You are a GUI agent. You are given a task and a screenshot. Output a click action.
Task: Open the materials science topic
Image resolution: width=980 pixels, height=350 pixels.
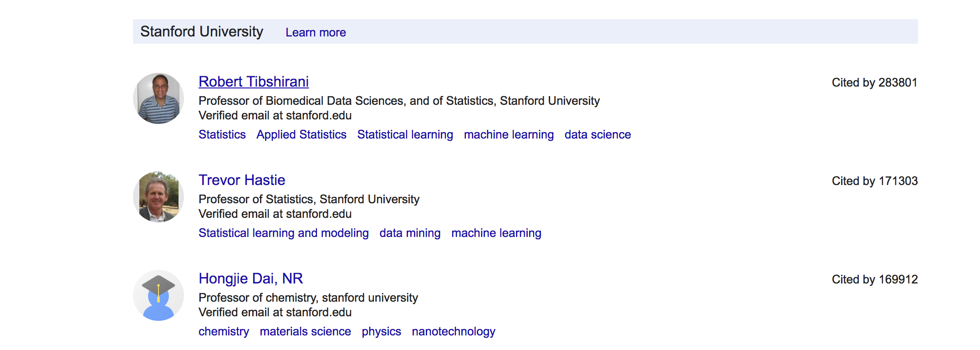(305, 331)
